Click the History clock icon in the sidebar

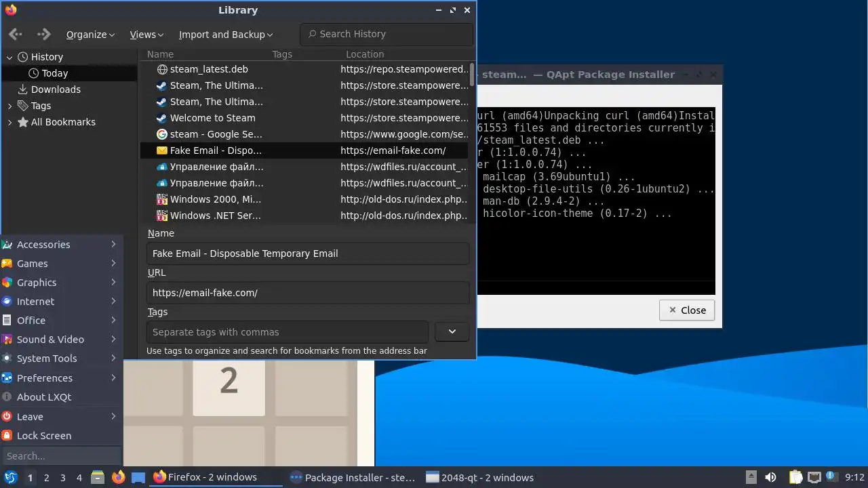[22, 57]
